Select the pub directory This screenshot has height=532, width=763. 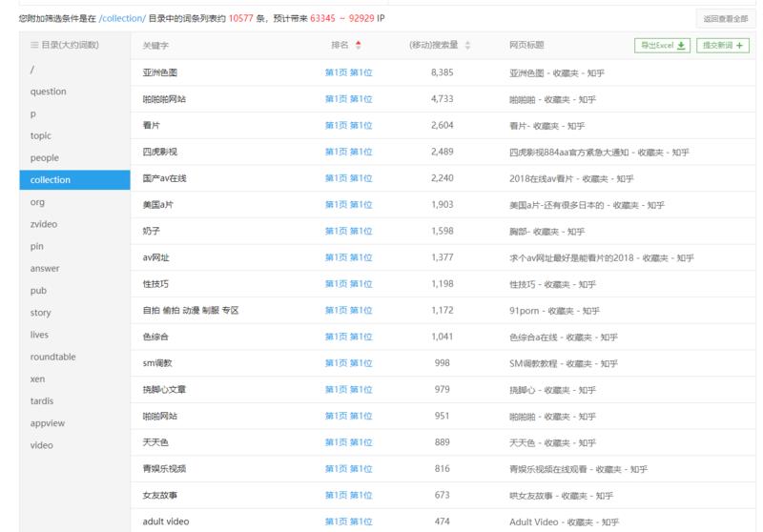point(38,291)
